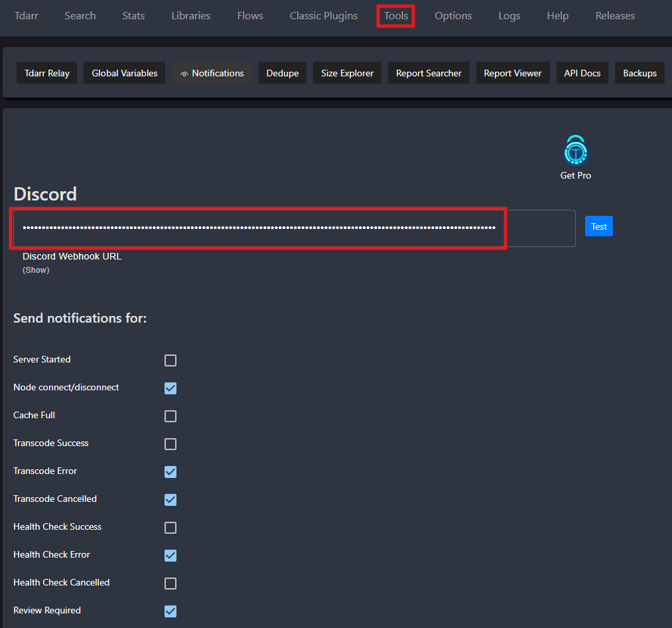Open the Tdarr Relay tool
This screenshot has height=628, width=672.
click(x=46, y=73)
